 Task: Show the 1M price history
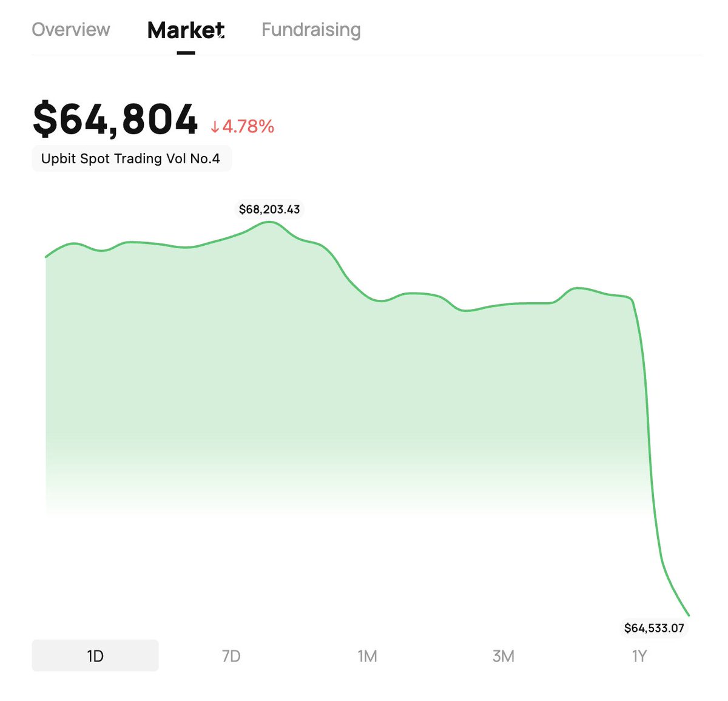[367, 656]
